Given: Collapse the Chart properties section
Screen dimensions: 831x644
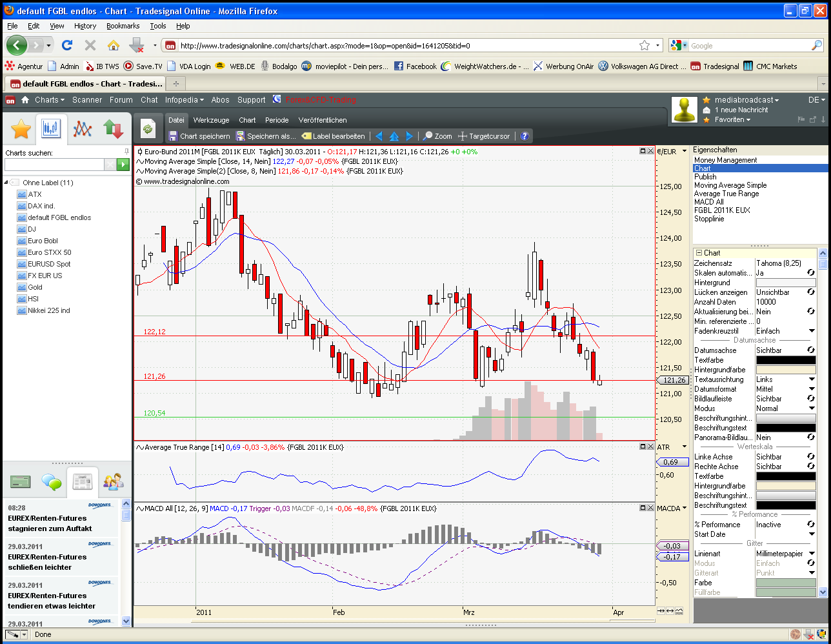Looking at the screenshot, I should point(699,253).
